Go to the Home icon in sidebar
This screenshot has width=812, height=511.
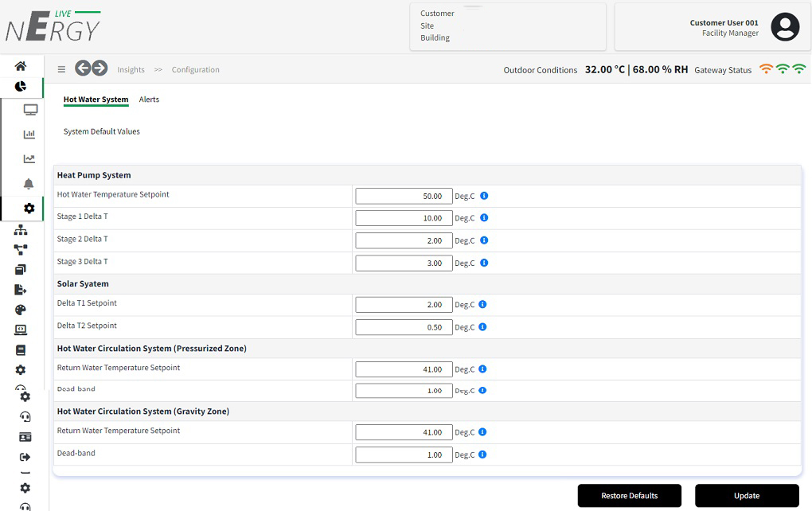pyautogui.click(x=21, y=66)
